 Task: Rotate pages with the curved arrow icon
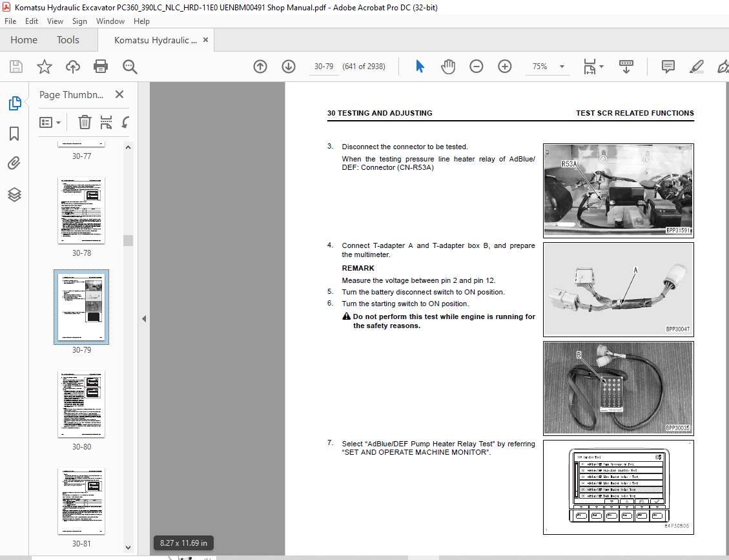coord(125,122)
